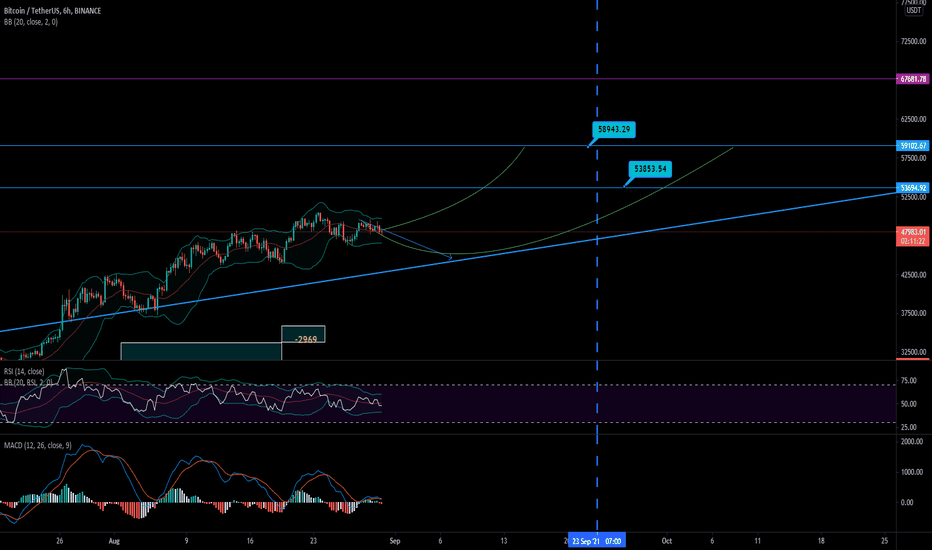932x550 pixels.
Task: Select the purple 67681.78 price label
Action: coord(913,79)
